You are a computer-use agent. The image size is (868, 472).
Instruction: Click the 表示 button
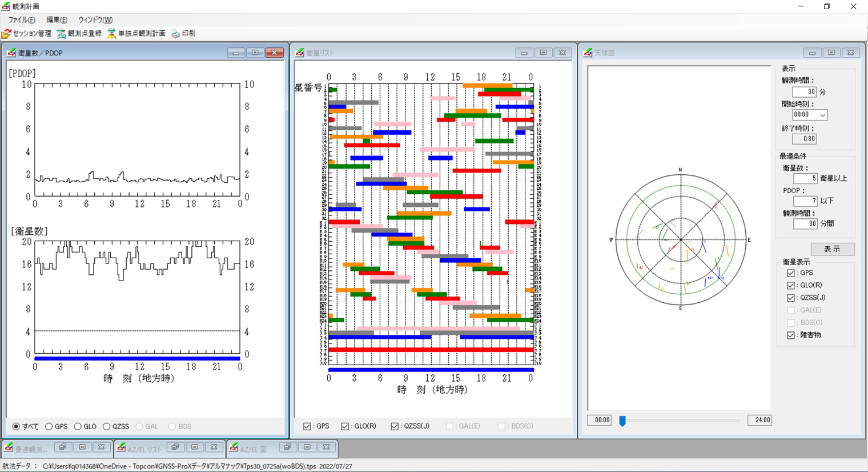832,249
